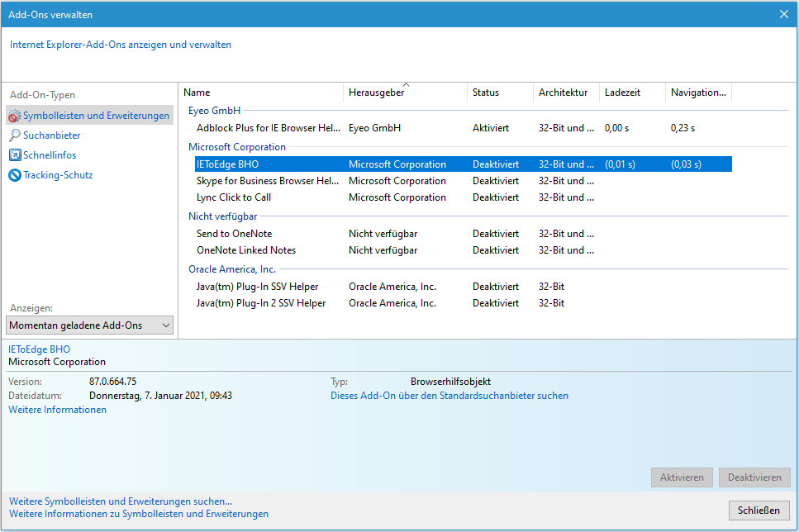This screenshot has width=799, height=532.
Task: Collapse the Oracle America, Inc. group header
Action: (232, 269)
